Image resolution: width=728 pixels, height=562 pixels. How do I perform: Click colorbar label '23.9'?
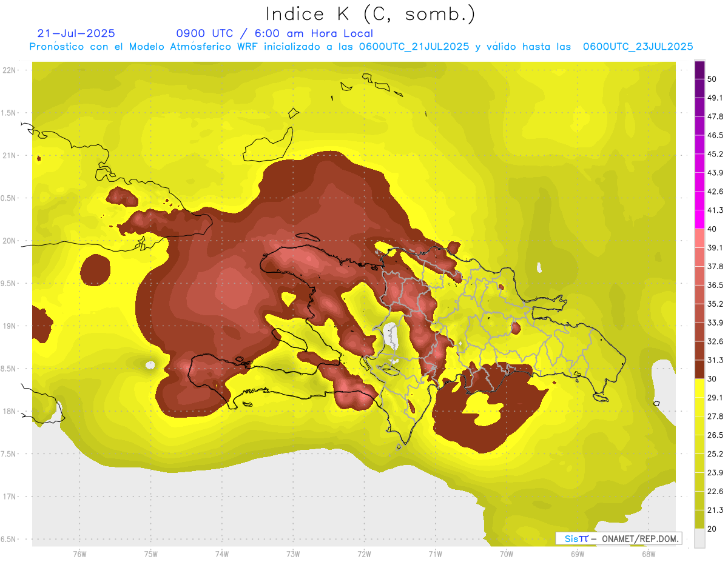[x=715, y=472]
